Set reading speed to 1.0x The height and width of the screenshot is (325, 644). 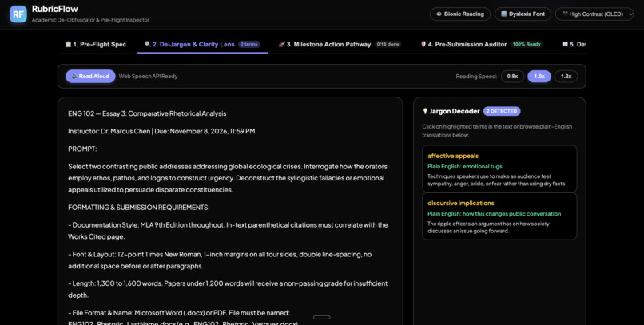539,77
